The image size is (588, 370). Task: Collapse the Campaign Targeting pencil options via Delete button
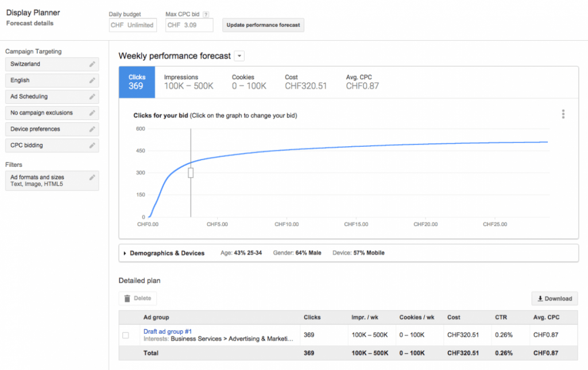137,298
